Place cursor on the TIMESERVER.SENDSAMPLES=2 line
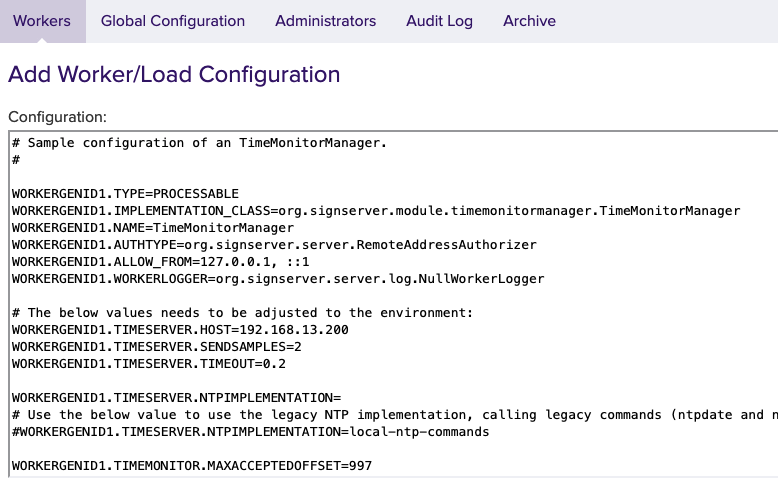 pyautogui.click(x=156, y=347)
